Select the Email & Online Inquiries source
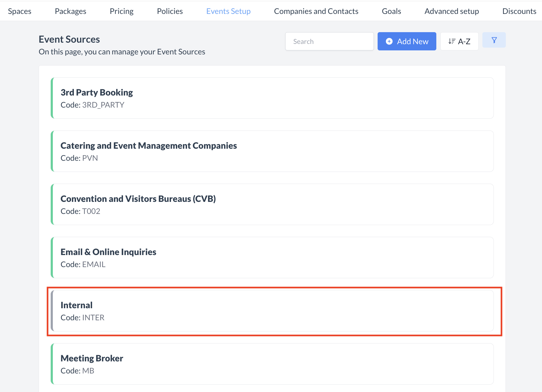 coord(272,258)
